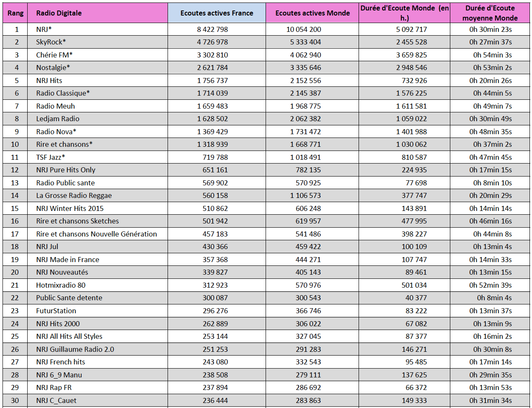Click the "Ecoutes actives France" column header
The image size is (532, 408).
[x=217, y=13]
